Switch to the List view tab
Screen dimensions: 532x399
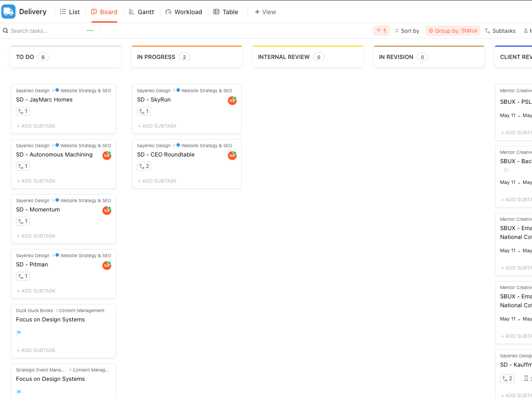70,12
